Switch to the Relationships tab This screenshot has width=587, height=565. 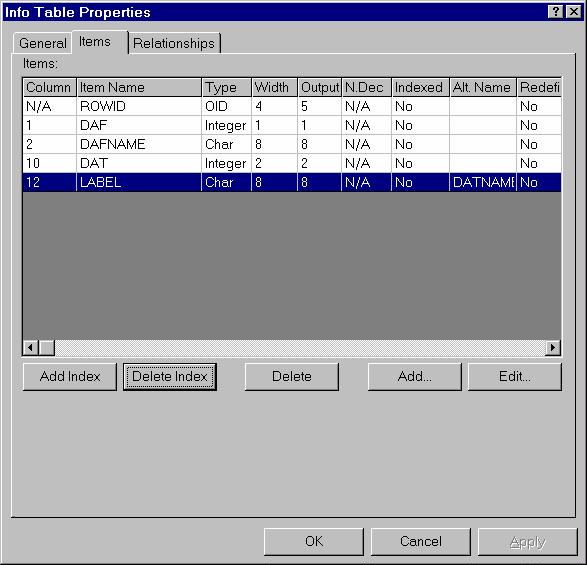point(174,43)
